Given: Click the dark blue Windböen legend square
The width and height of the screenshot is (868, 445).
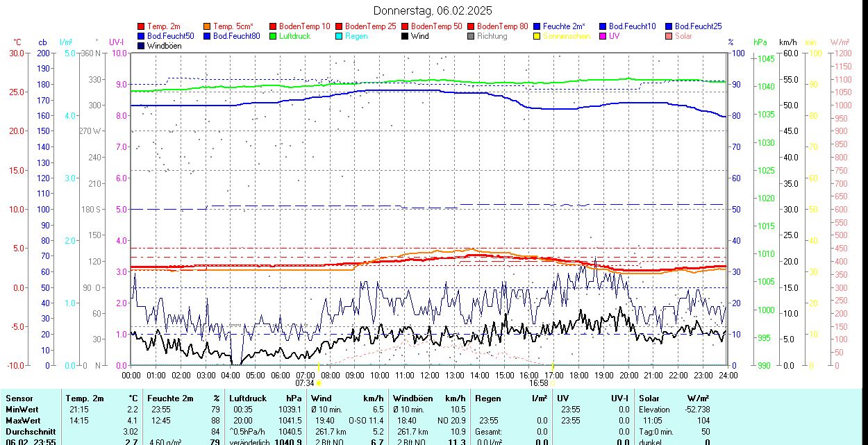Looking at the screenshot, I should [142, 46].
